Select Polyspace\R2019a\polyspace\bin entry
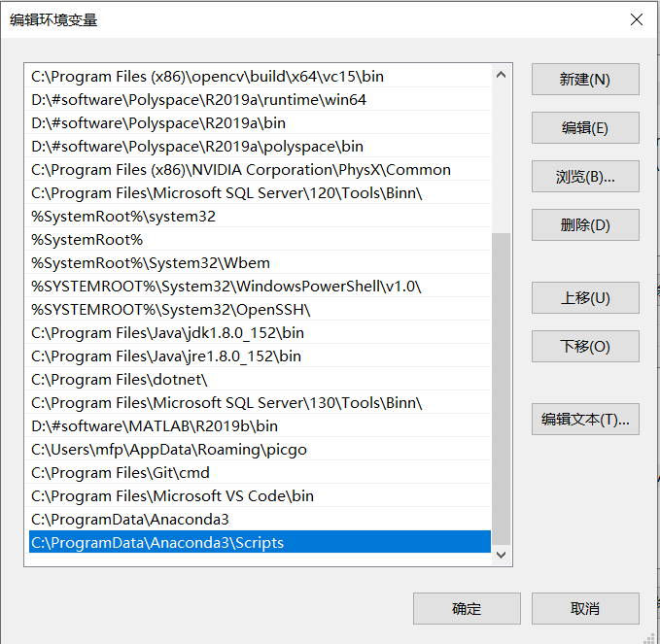Viewport: 660px width, 644px height. (x=260, y=147)
